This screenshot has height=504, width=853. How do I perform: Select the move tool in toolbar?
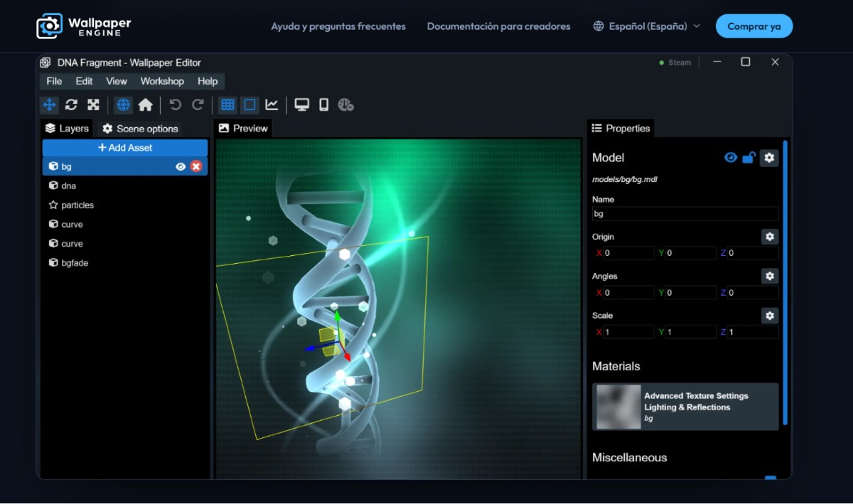[50, 105]
